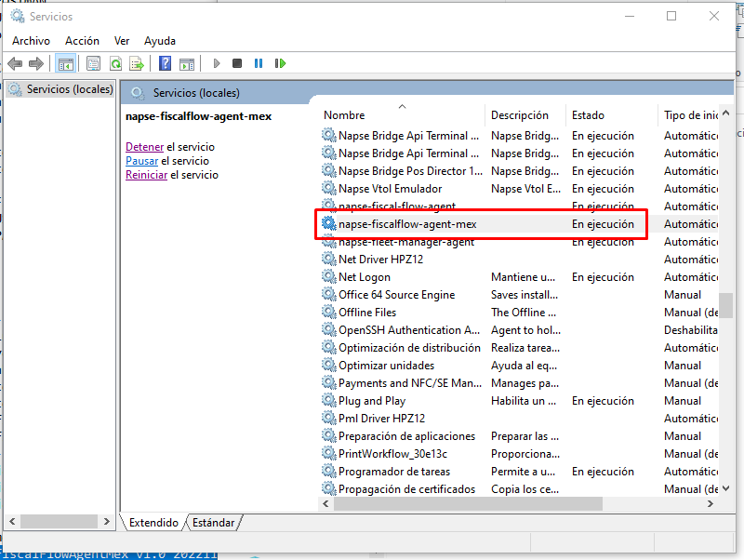Click left arrow of tree pane scrollbar

(12, 522)
